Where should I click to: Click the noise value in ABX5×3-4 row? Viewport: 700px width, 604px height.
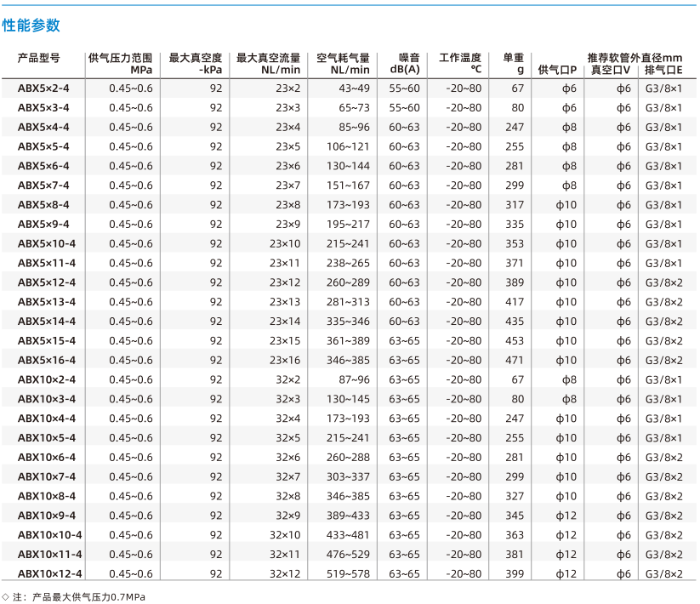[x=405, y=107]
